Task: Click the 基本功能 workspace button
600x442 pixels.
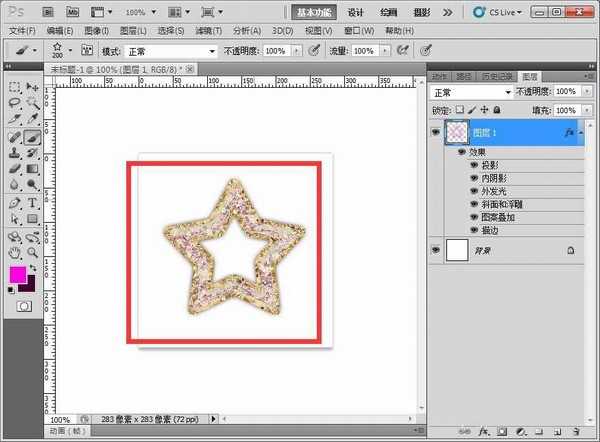Action: tap(314, 13)
